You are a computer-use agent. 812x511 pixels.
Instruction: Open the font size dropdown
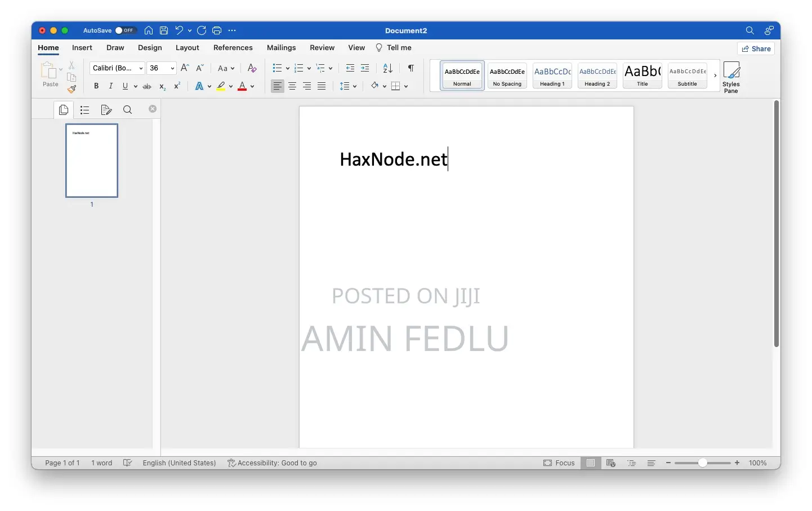[x=172, y=68]
